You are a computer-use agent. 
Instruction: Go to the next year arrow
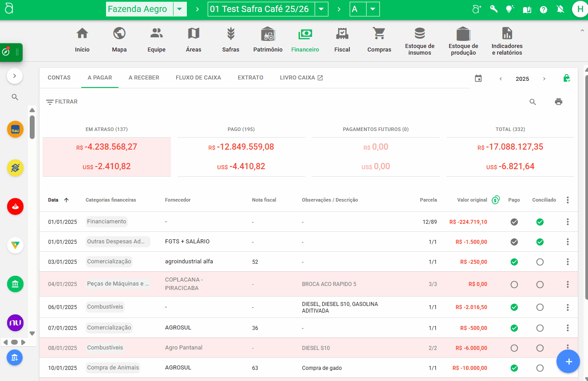coord(544,79)
